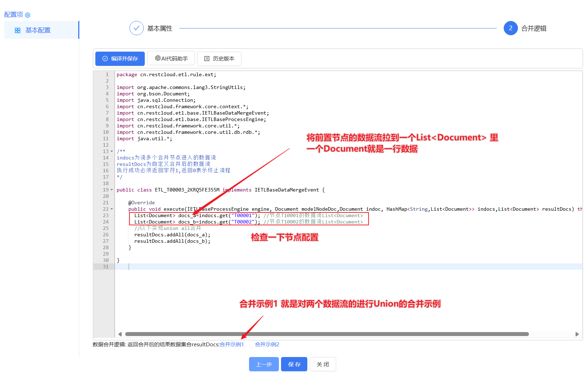Click the import StringUtils line 3
The image size is (588, 383).
tap(181, 88)
